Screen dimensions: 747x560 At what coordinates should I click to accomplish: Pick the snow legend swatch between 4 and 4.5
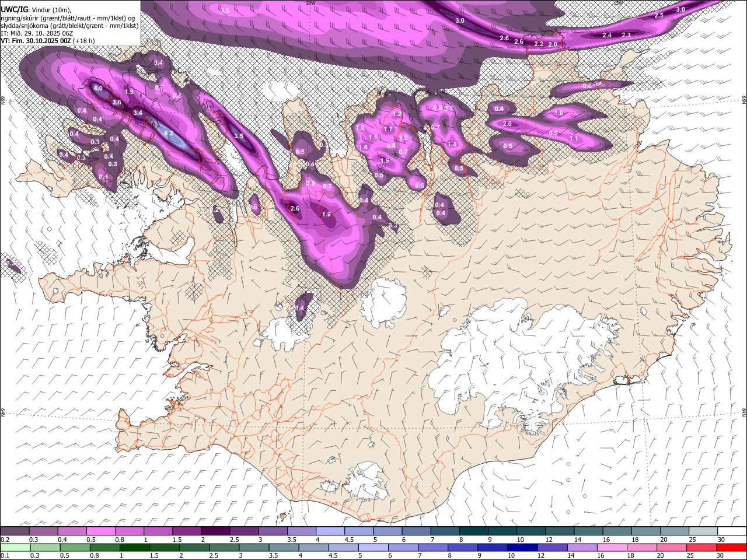click(330, 531)
